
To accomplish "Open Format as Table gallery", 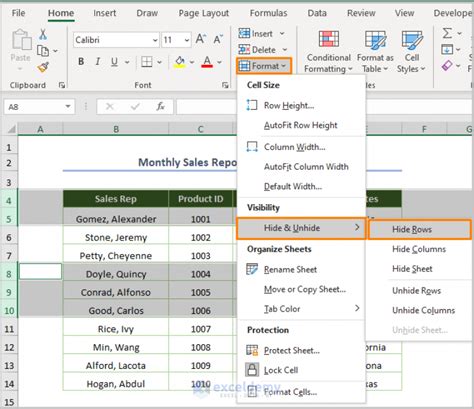I will pyautogui.click(x=375, y=51).
